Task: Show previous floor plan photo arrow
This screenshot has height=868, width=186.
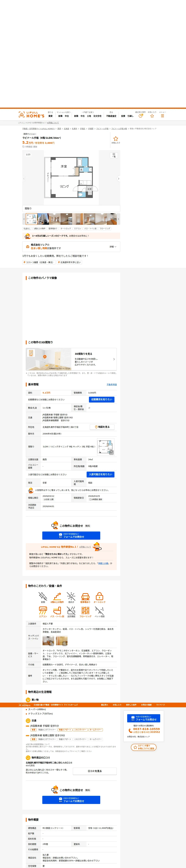Action: tap(24, 179)
